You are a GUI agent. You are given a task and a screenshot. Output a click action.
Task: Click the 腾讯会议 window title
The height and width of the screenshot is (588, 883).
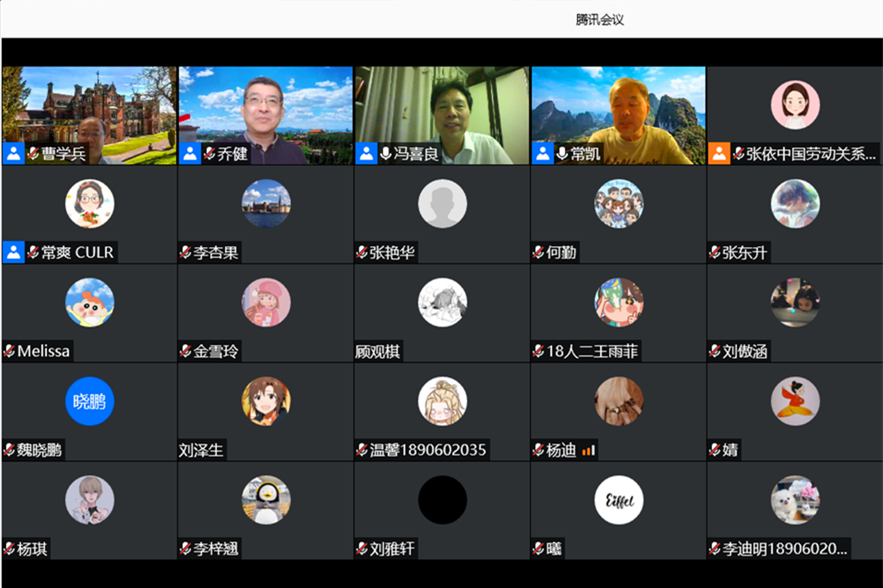tap(599, 19)
